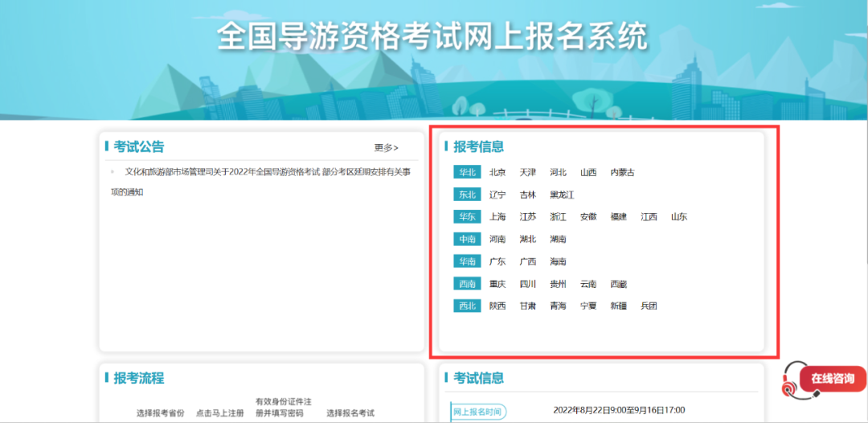Click the 报考信息 section heading
Image resolution: width=868 pixels, height=423 pixels.
tap(479, 146)
